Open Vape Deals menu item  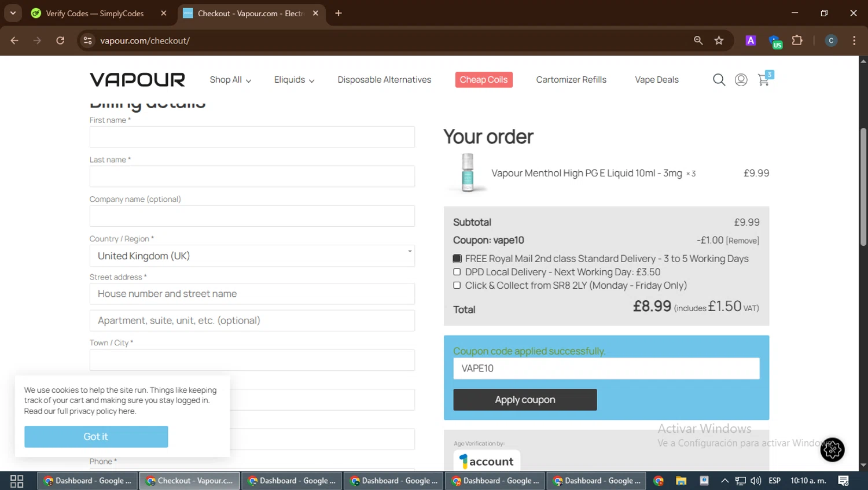click(657, 80)
